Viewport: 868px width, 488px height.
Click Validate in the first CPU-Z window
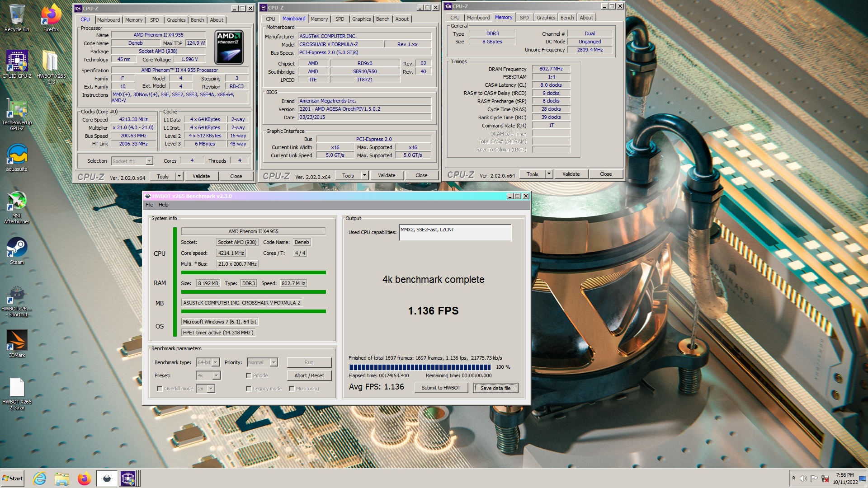[201, 176]
